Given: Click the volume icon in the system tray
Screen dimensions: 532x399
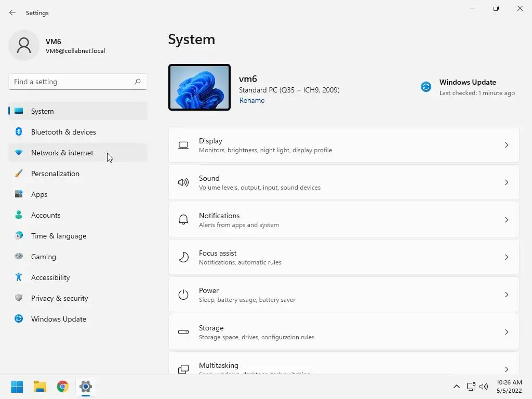Looking at the screenshot, I should (484, 387).
